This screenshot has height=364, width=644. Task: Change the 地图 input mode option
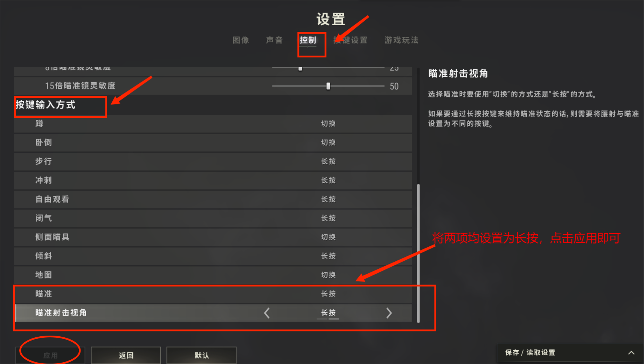(328, 275)
